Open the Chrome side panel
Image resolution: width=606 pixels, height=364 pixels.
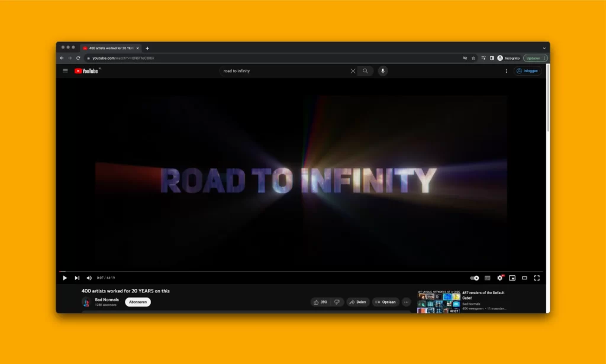492,58
